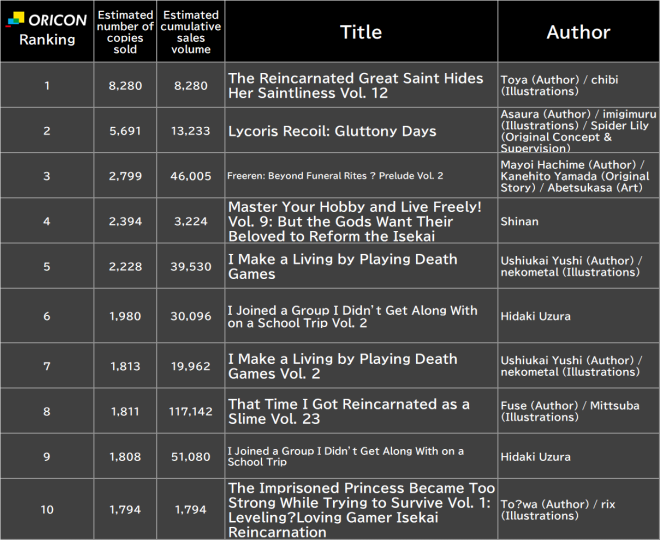Select the Freeren: Beyond Funeral Rites title
The image size is (660, 540).
click(x=335, y=175)
